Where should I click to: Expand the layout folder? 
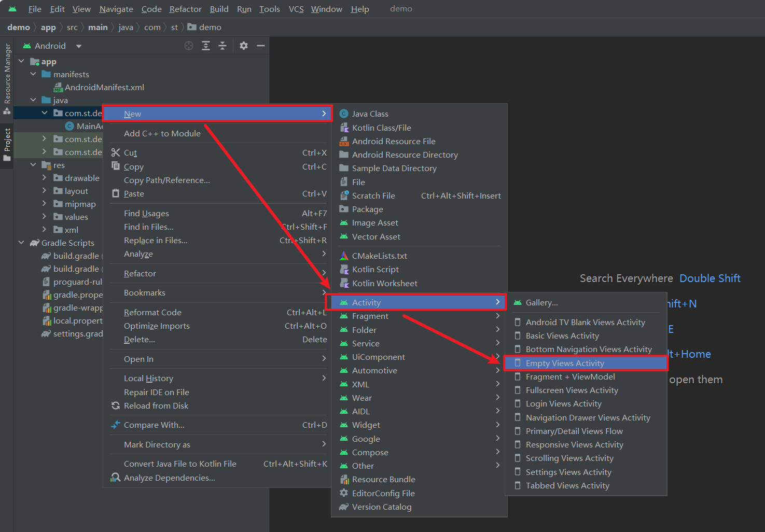pos(44,191)
